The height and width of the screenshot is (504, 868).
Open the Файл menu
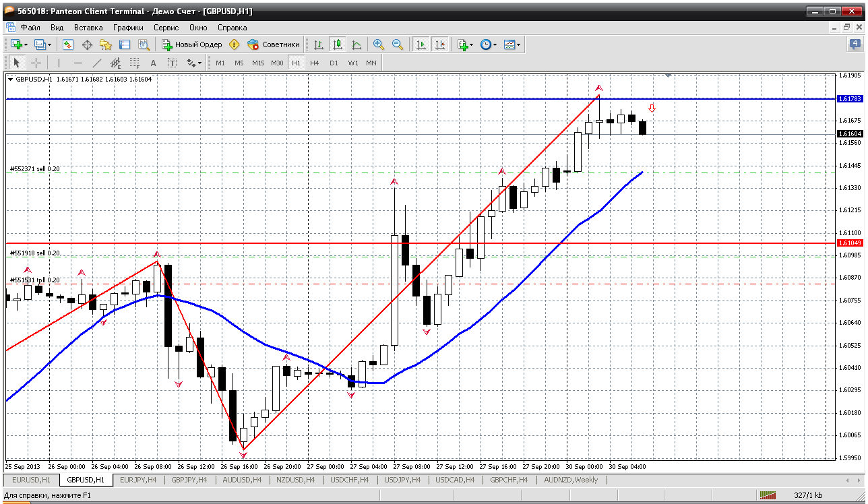(x=30, y=28)
